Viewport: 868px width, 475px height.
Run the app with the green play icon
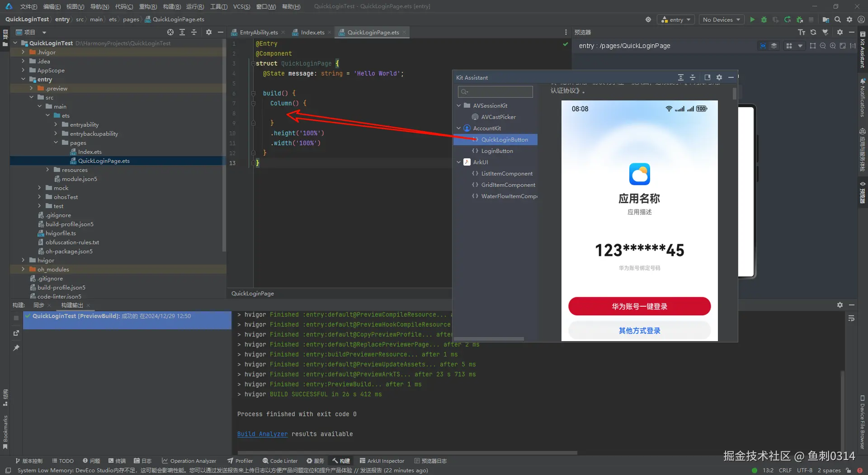pyautogui.click(x=752, y=19)
